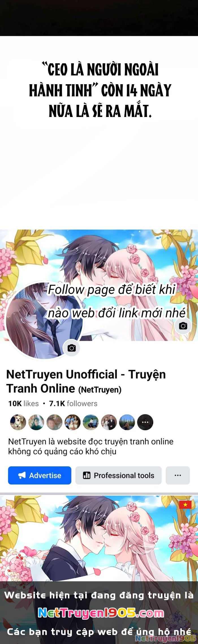Click the Vietnam flag icon
This screenshot has height=644, width=198.
point(185,504)
